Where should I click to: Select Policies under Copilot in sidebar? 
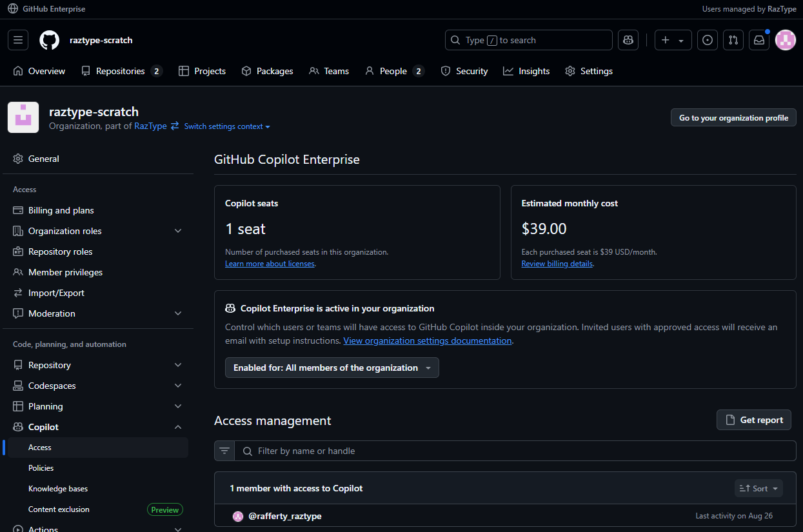pos(41,468)
